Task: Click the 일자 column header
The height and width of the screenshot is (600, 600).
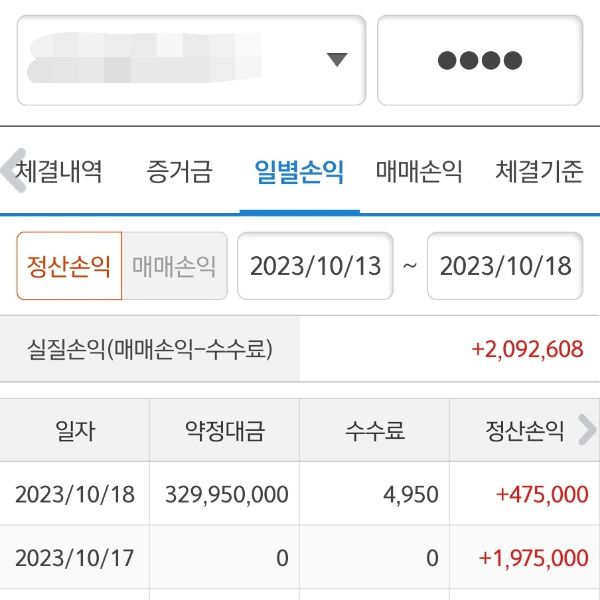Action: click(x=75, y=431)
